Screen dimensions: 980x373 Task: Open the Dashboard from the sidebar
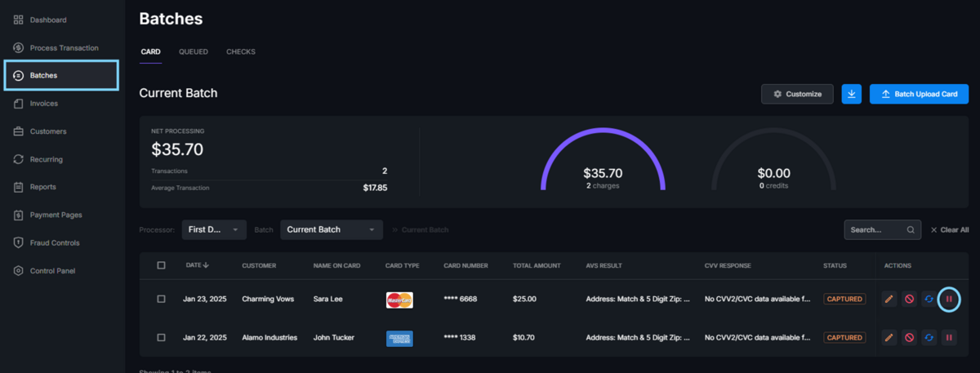[x=48, y=20]
